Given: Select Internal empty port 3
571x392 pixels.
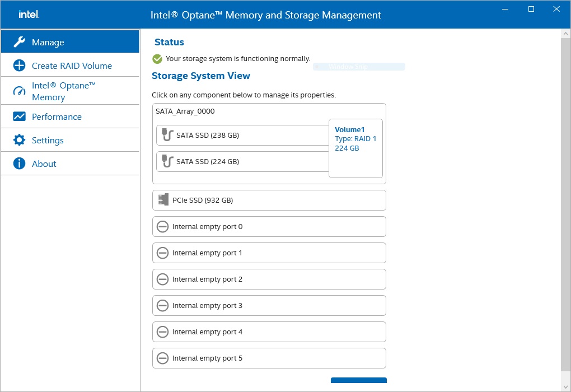Looking at the screenshot, I should click(x=269, y=306).
